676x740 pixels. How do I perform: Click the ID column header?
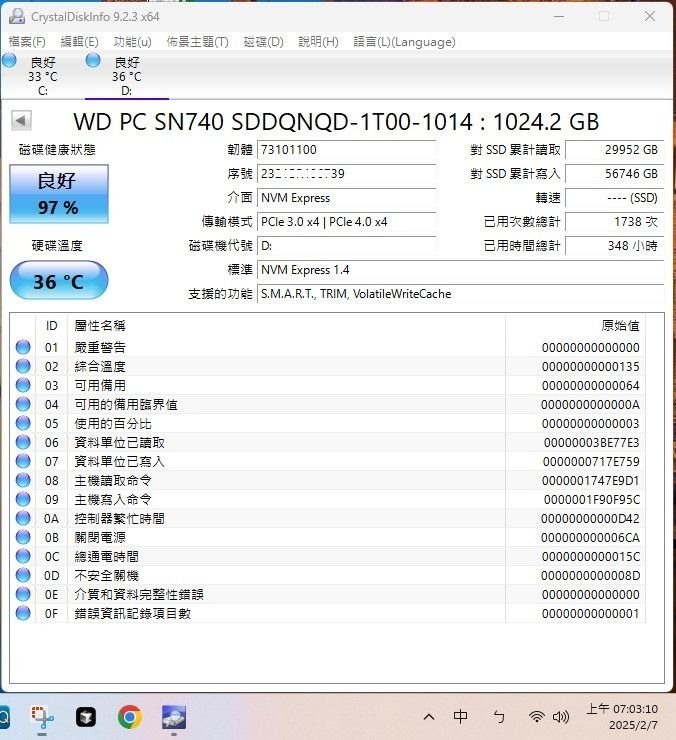[x=51, y=326]
